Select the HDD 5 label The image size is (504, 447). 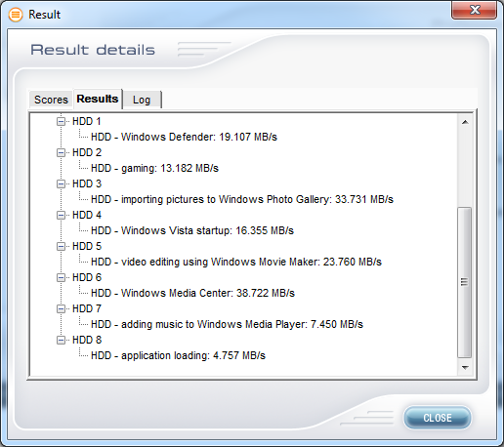[x=87, y=246]
